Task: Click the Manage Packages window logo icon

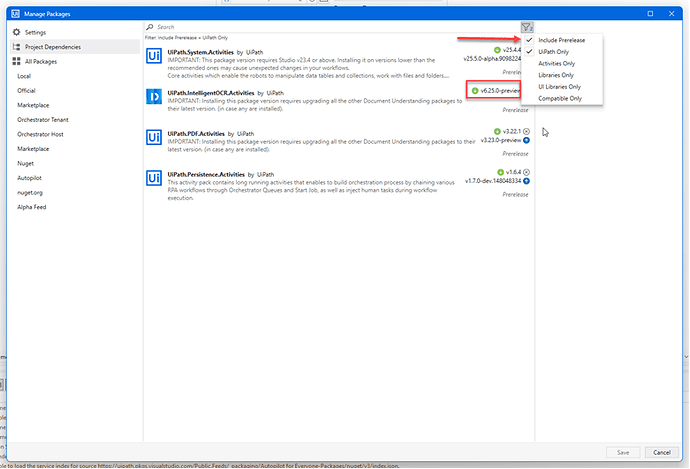Action: click(15, 14)
